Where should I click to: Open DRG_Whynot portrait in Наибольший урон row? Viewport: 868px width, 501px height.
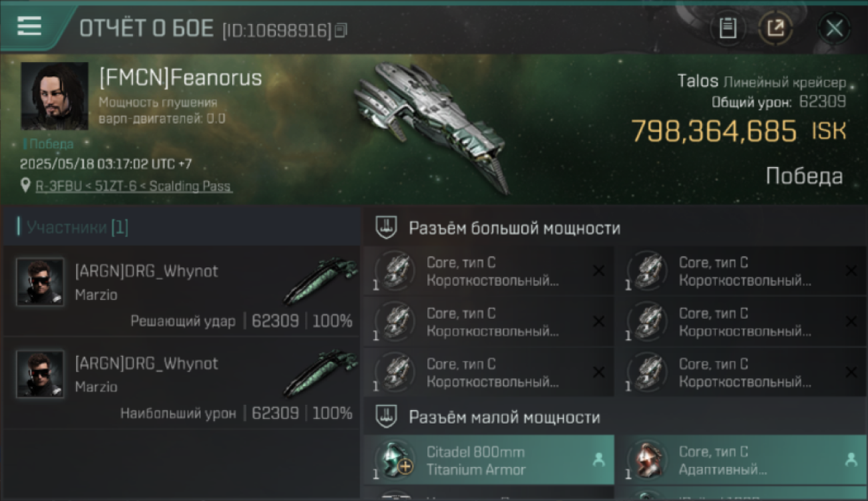[40, 374]
